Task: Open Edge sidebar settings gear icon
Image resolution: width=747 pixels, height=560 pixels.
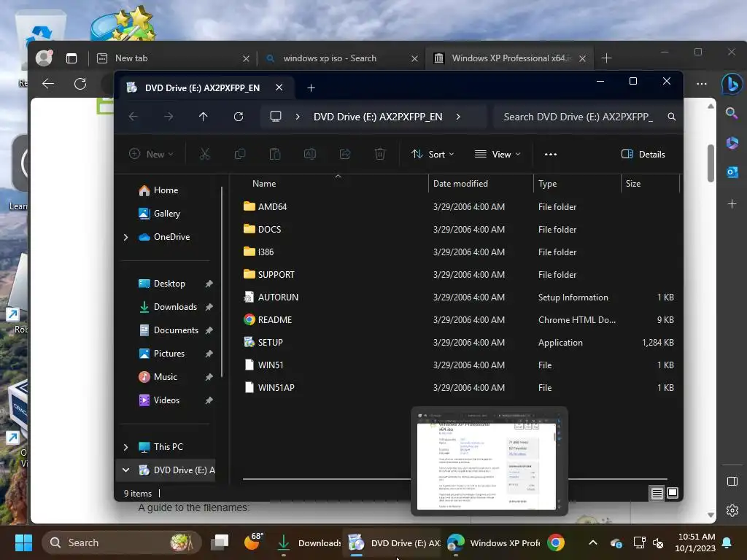Action: coord(732,510)
